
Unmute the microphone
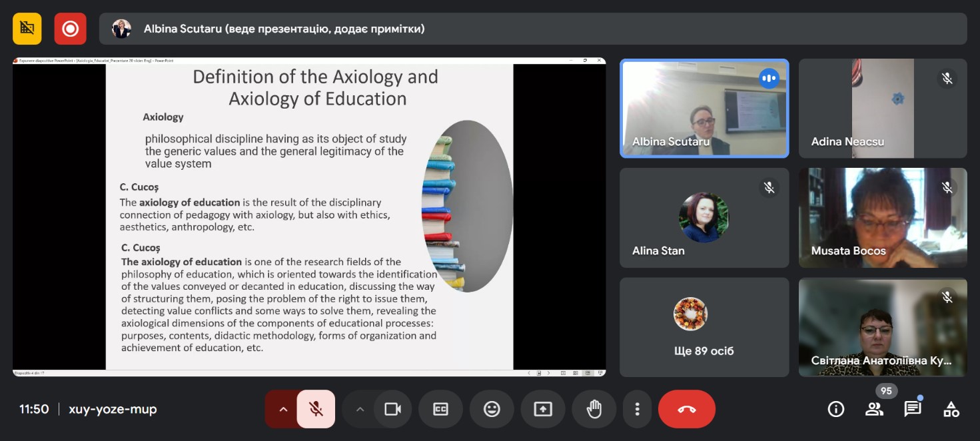[316, 409]
